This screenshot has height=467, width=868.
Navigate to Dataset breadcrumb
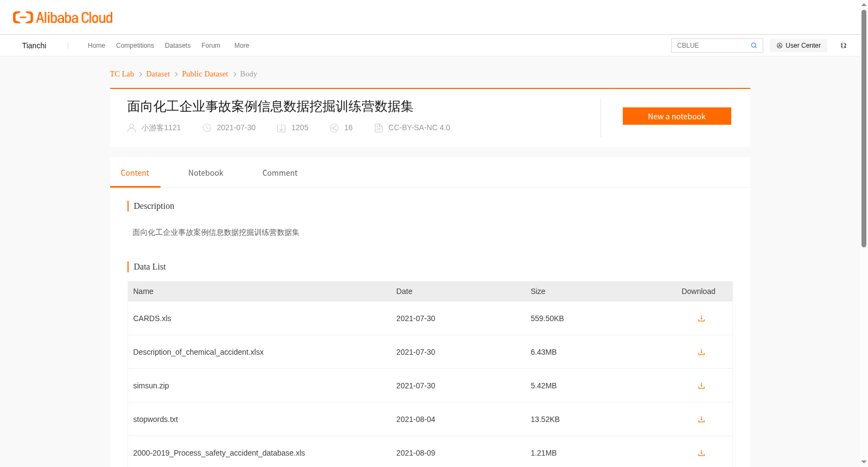pyautogui.click(x=158, y=74)
